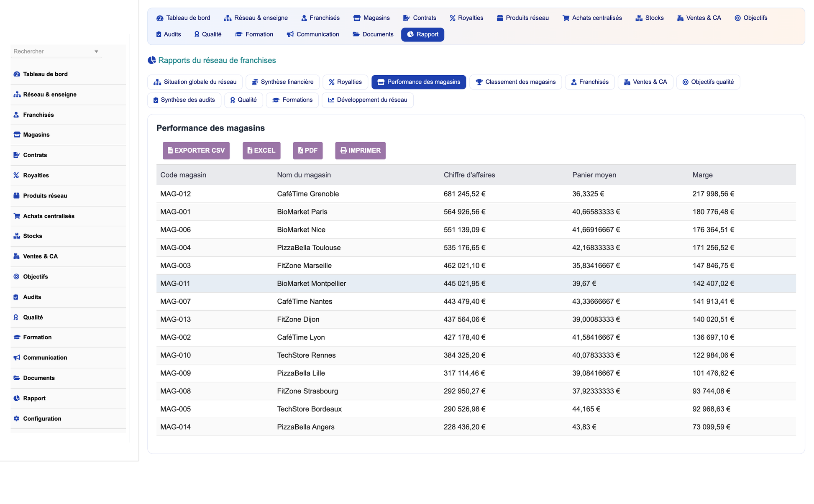Click the Royalties percent icon in sidebar

(16, 175)
